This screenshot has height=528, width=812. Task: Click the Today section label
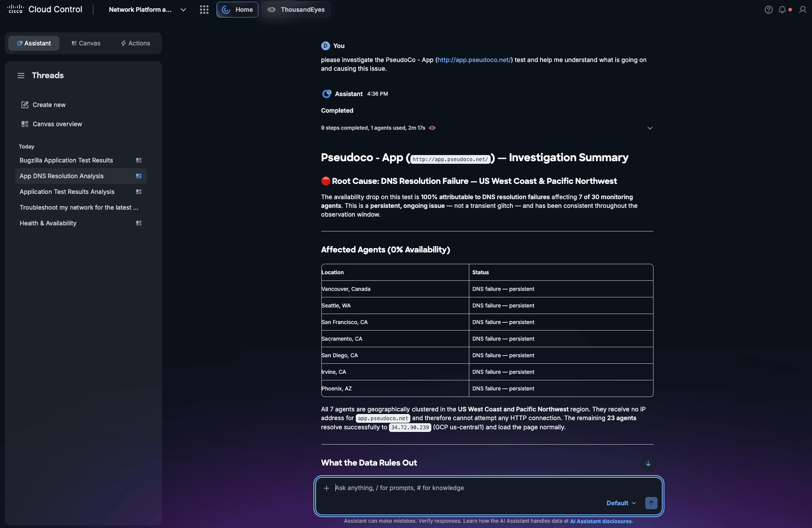(x=26, y=147)
